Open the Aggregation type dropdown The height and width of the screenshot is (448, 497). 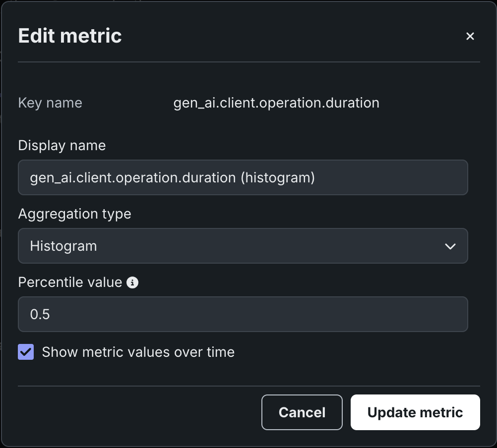(x=243, y=246)
